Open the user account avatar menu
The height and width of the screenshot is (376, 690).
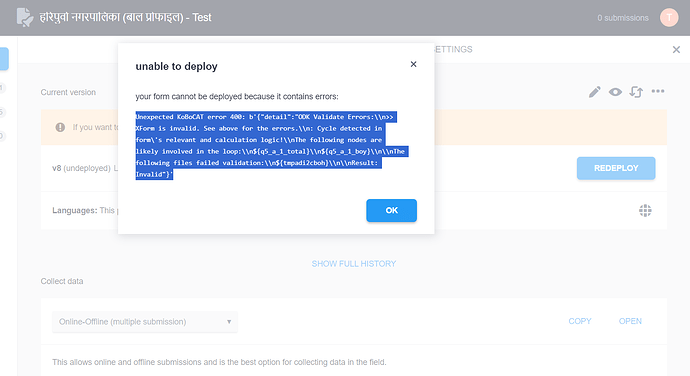click(x=669, y=18)
